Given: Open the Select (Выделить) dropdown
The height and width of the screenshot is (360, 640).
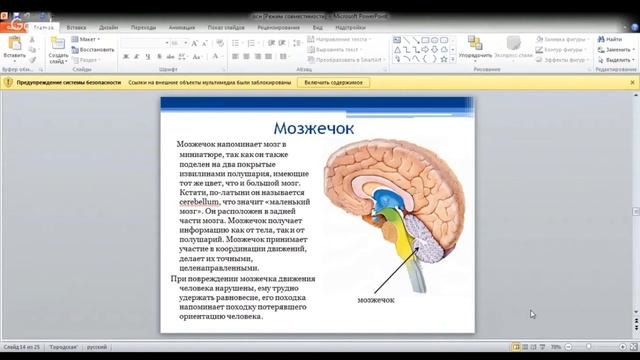Looking at the screenshot, I should [x=616, y=60].
